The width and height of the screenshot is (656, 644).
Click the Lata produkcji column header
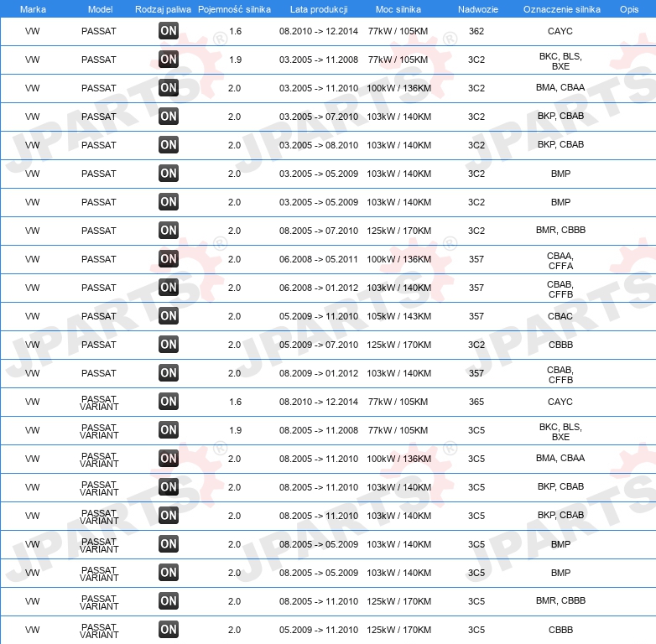319,9
